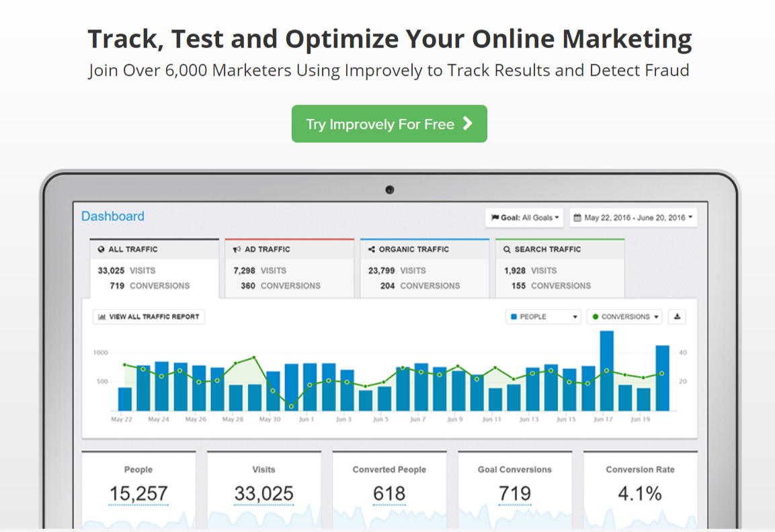This screenshot has width=775, height=532.
Task: Click the Dashboard heading link
Action: (x=113, y=216)
